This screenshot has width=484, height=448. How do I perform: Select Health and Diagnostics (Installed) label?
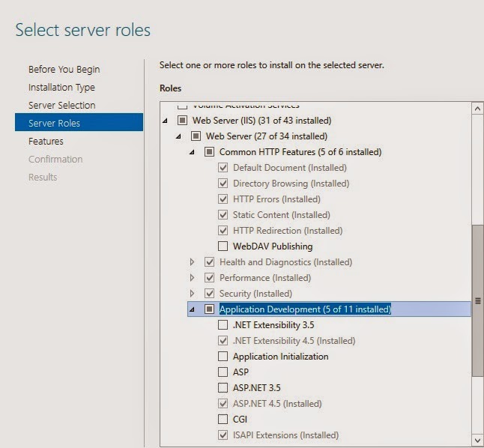(x=286, y=262)
